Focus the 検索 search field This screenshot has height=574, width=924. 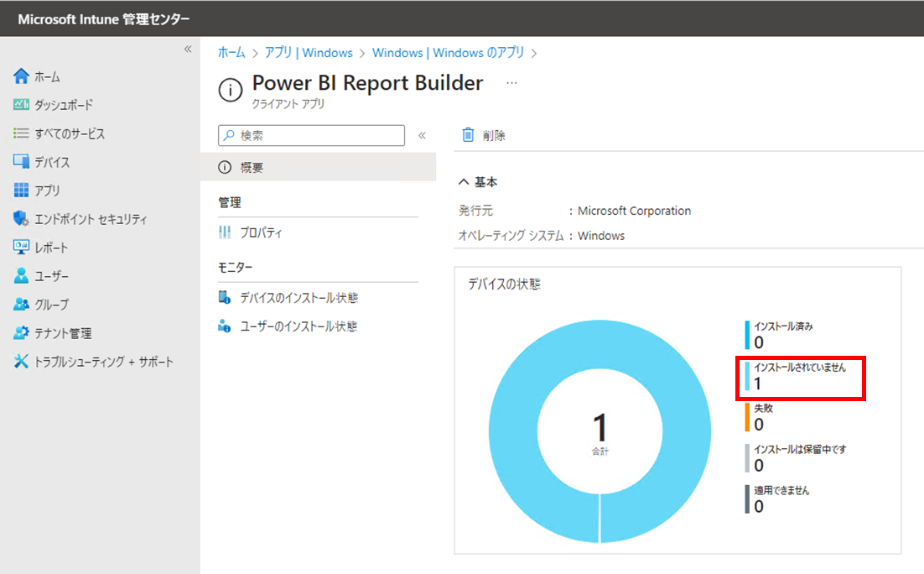[x=311, y=135]
